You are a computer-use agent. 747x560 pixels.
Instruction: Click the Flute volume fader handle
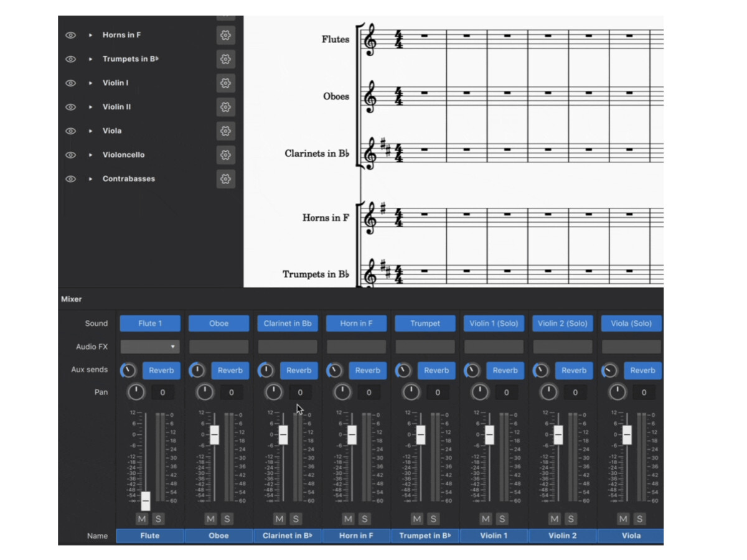click(x=146, y=500)
